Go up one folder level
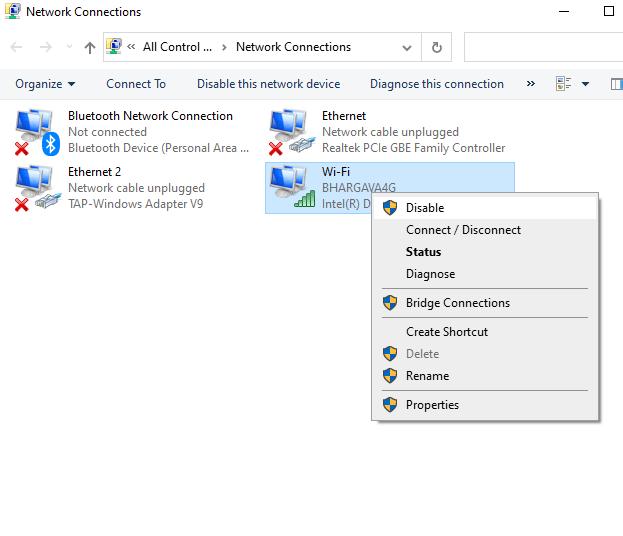Image resolution: width=623 pixels, height=536 pixels. point(90,48)
